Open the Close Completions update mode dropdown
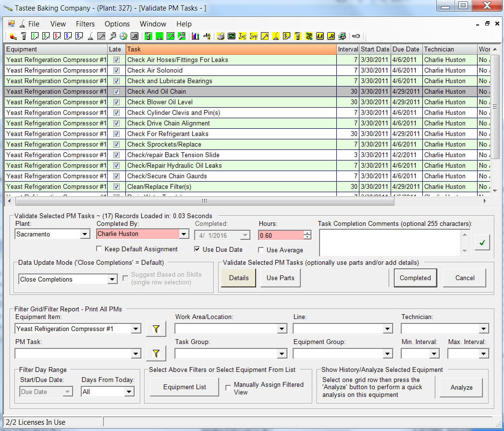The width and height of the screenshot is (504, 431). 112,279
